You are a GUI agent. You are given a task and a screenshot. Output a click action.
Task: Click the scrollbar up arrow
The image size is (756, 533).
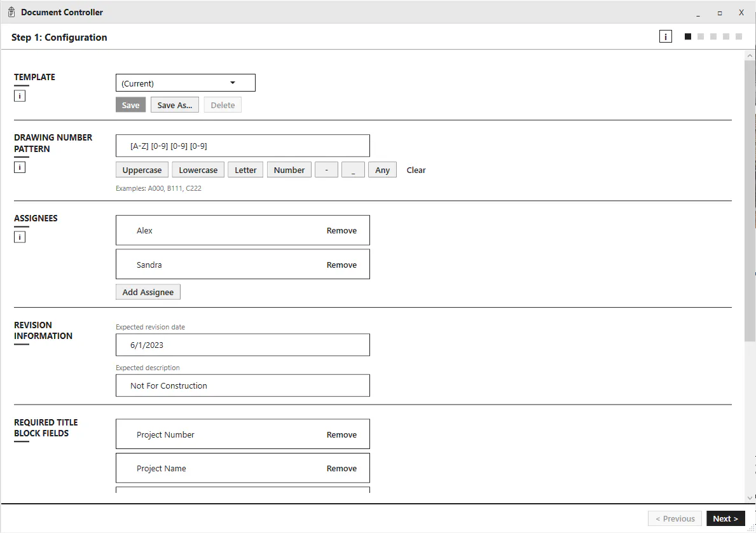tap(750, 55)
